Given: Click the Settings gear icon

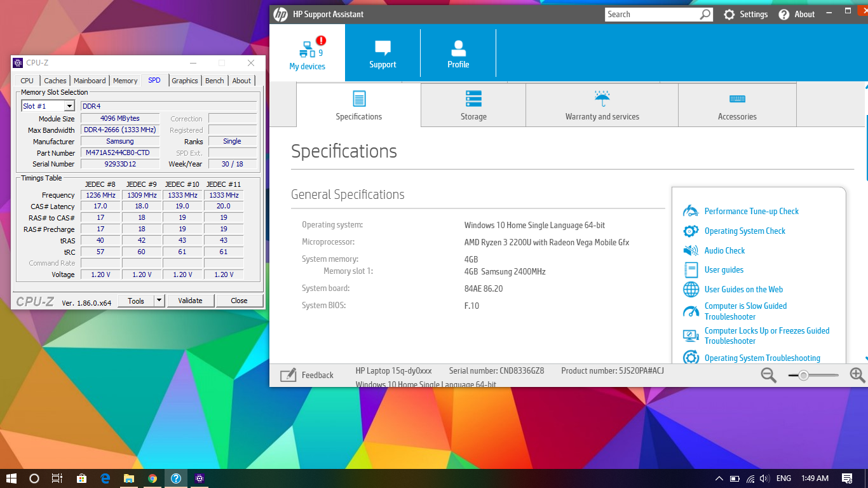Looking at the screenshot, I should pos(729,14).
